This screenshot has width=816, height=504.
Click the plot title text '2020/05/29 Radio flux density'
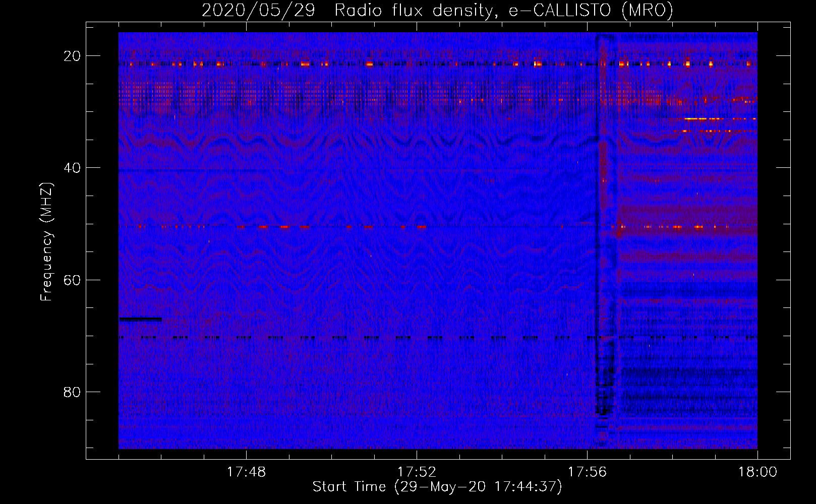(x=346, y=11)
